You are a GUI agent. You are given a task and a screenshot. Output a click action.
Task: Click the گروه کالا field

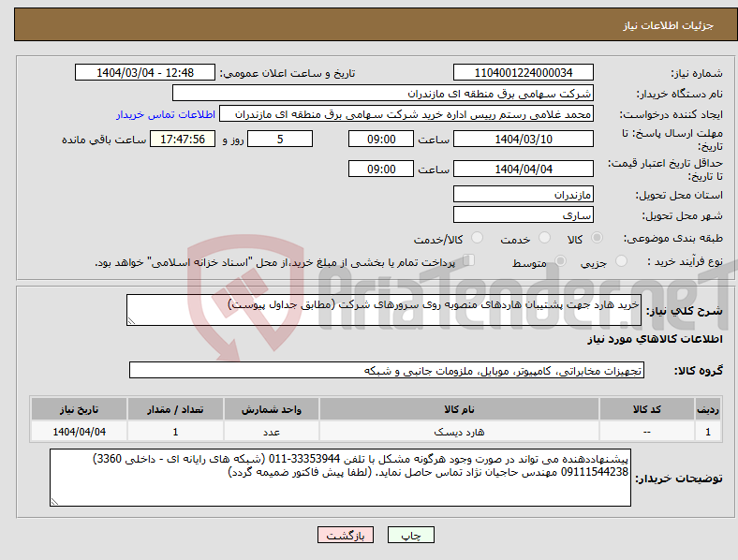[387, 370]
